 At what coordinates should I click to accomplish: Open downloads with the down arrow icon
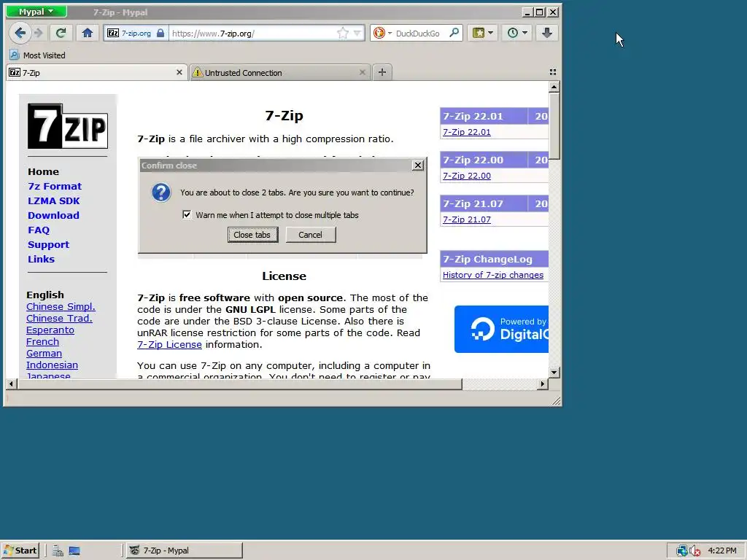(547, 33)
